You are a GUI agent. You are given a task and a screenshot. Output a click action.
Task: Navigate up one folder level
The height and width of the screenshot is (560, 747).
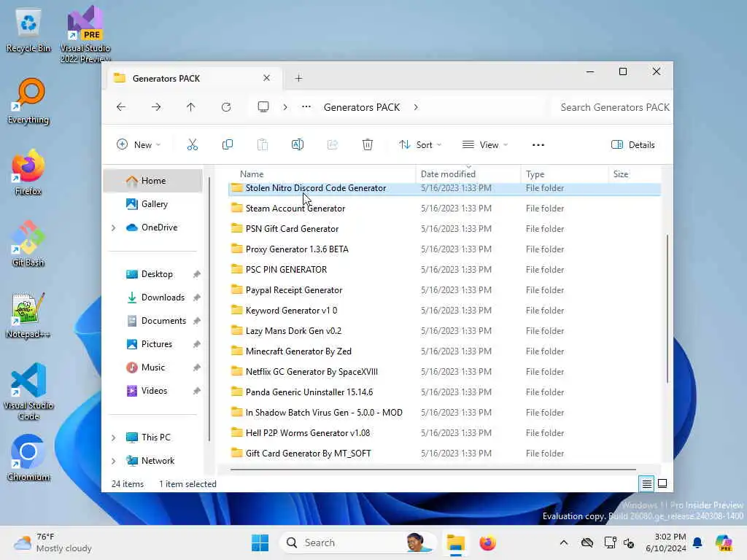(x=190, y=107)
